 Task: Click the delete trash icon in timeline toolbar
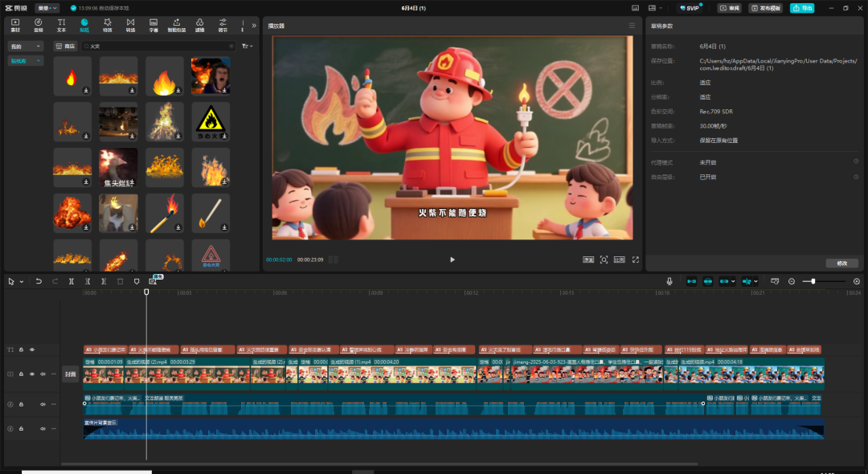(121, 281)
